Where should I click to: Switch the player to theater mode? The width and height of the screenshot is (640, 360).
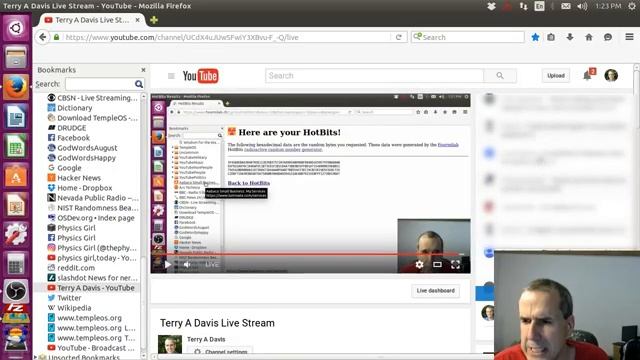(x=437, y=264)
